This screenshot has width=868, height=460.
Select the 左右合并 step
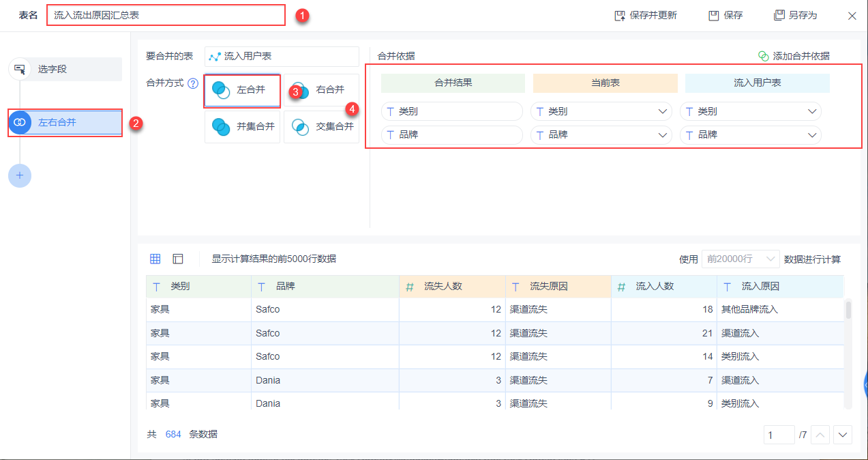coord(65,123)
